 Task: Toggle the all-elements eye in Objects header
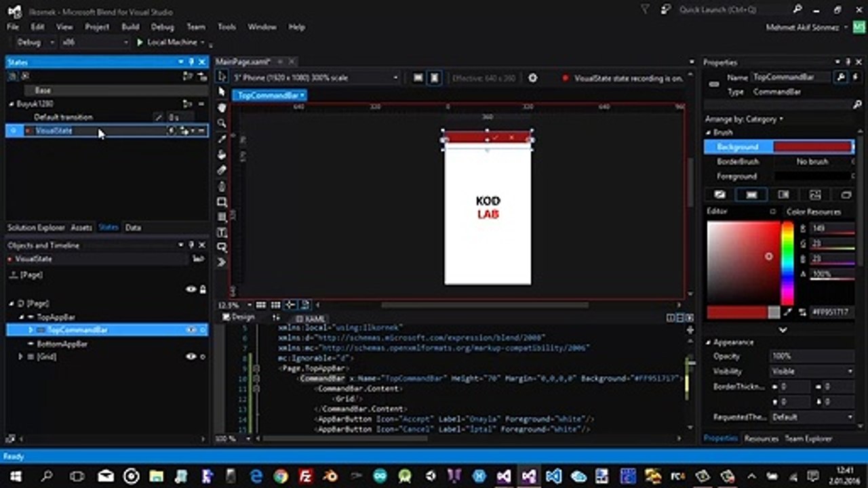(x=191, y=289)
